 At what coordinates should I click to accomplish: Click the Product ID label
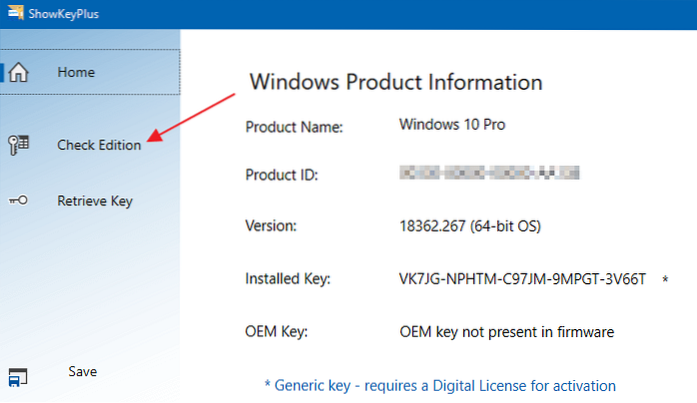282,175
